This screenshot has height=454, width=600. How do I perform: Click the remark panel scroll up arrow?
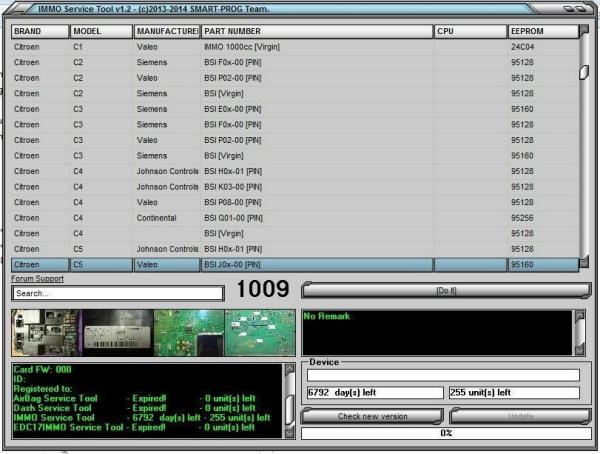click(x=580, y=315)
